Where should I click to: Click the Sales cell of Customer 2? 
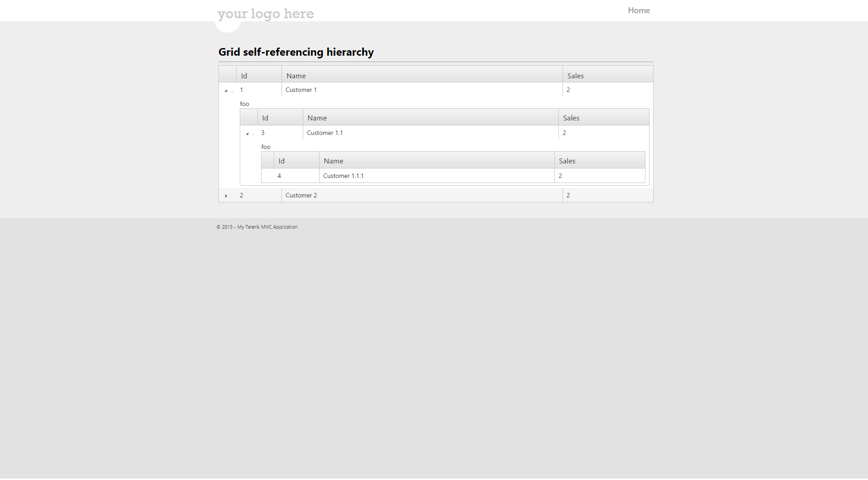click(608, 195)
